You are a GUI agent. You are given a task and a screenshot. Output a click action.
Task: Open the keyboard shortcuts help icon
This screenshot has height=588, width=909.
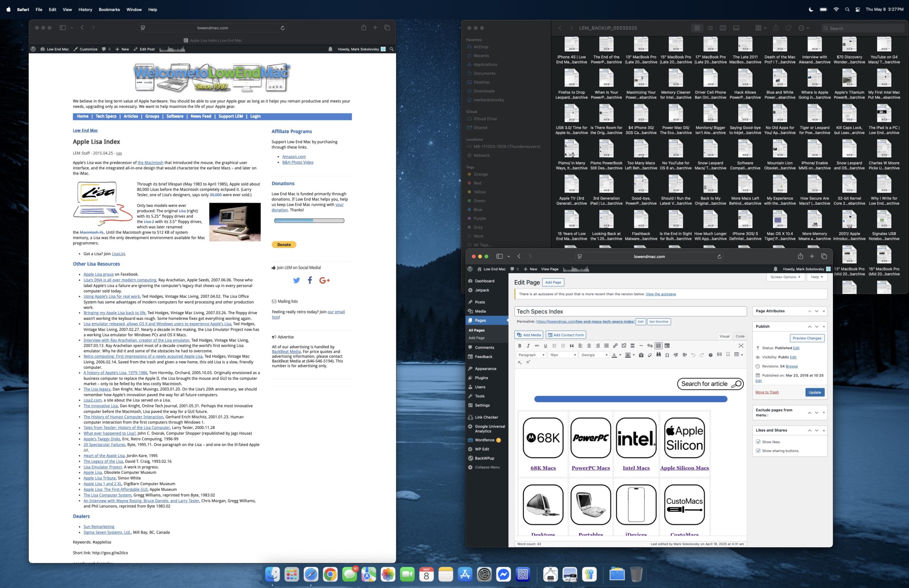711,355
